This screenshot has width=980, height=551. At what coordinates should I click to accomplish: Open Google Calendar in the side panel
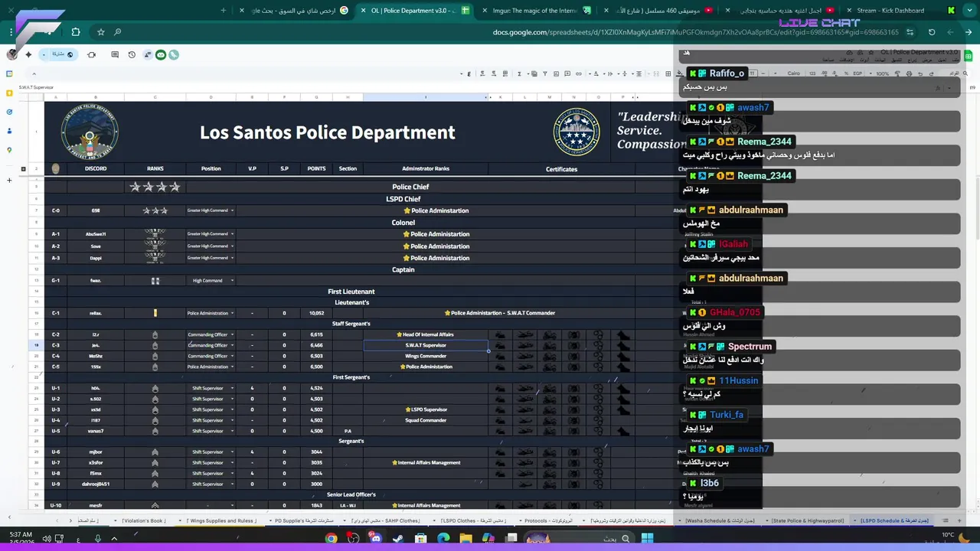click(x=9, y=74)
